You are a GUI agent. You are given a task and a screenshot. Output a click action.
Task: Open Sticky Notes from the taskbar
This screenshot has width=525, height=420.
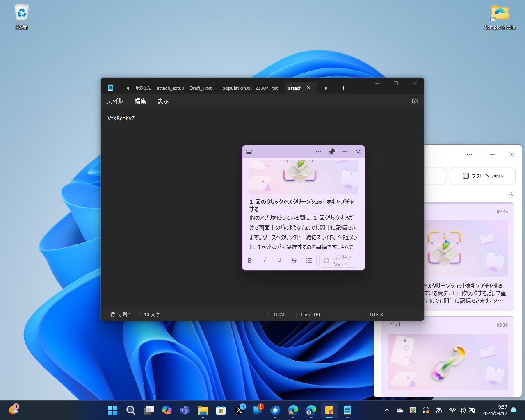click(329, 410)
